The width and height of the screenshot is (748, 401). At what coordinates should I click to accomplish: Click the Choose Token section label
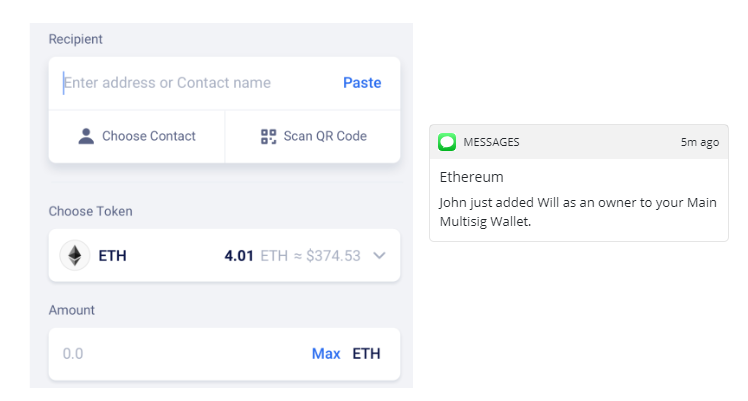[90, 211]
